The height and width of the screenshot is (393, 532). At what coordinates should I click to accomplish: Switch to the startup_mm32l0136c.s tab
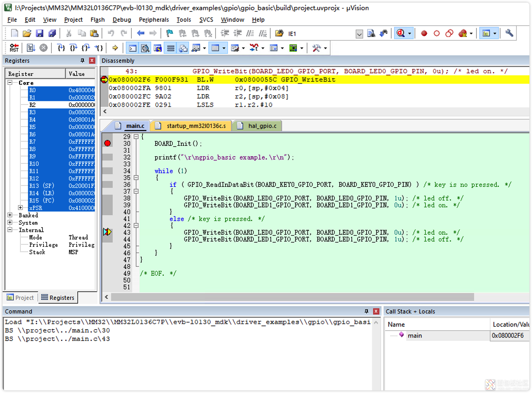pos(192,126)
